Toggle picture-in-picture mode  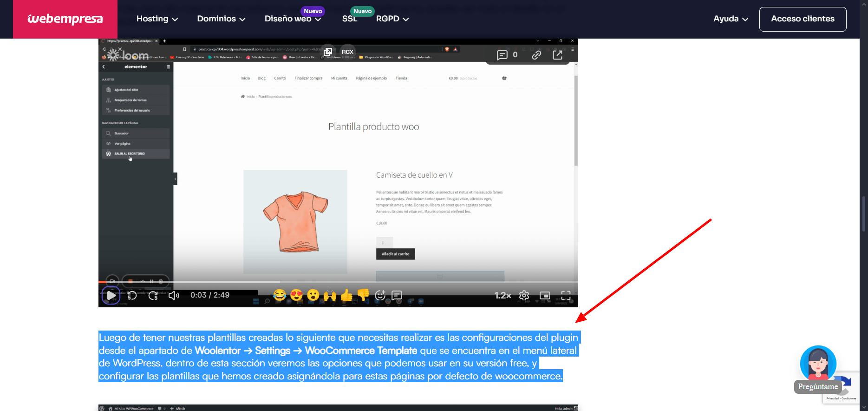pos(545,295)
